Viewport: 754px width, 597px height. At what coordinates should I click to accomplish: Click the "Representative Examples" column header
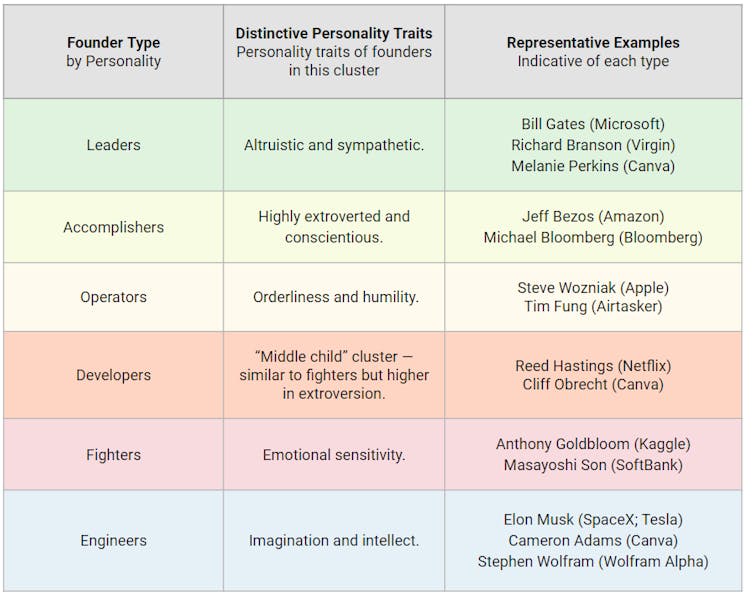point(592,43)
